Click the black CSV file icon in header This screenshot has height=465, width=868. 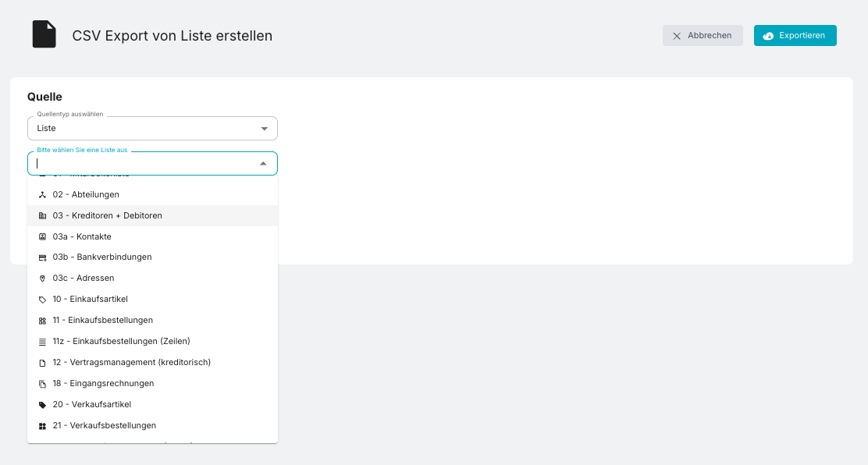(44, 34)
